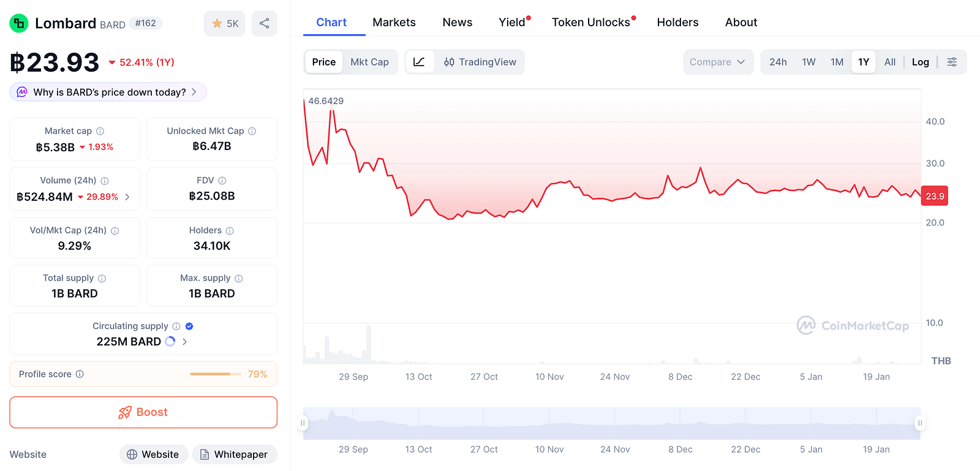Set chart range to 1M
Viewport: 980px width, 471px height.
click(x=837, y=62)
